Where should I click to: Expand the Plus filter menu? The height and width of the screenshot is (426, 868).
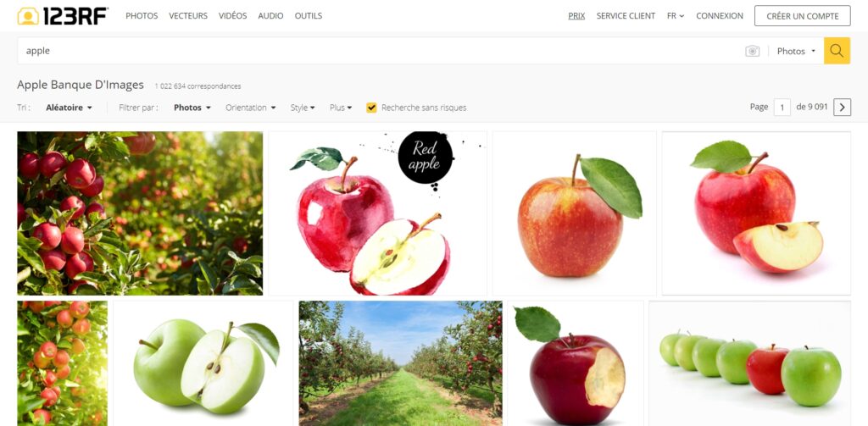(341, 108)
